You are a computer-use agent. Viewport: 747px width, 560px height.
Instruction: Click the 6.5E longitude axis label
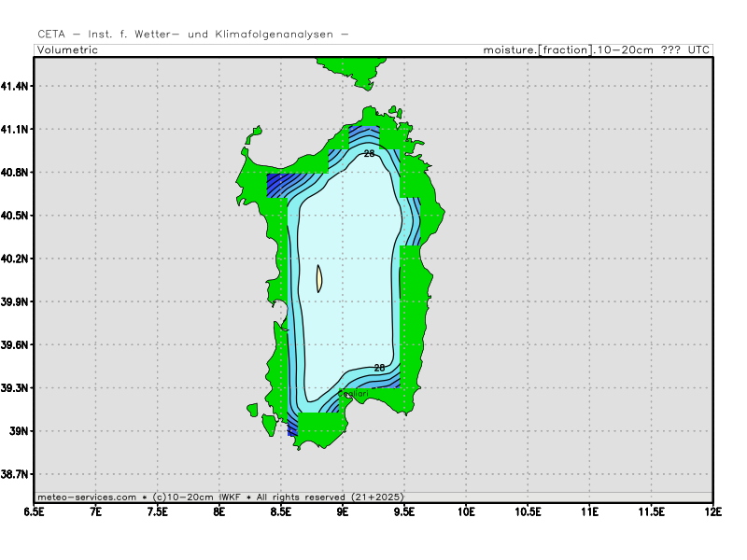[35, 512]
